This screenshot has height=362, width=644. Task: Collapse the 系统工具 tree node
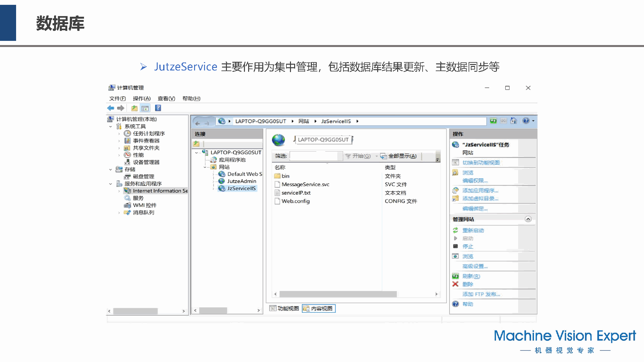coord(111,126)
